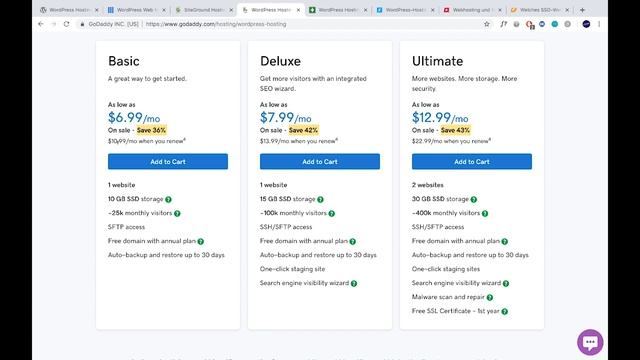Image resolution: width=640 pixels, height=360 pixels.
Task: Click One-click staging sites in Ultimate
Action: (x=446, y=269)
